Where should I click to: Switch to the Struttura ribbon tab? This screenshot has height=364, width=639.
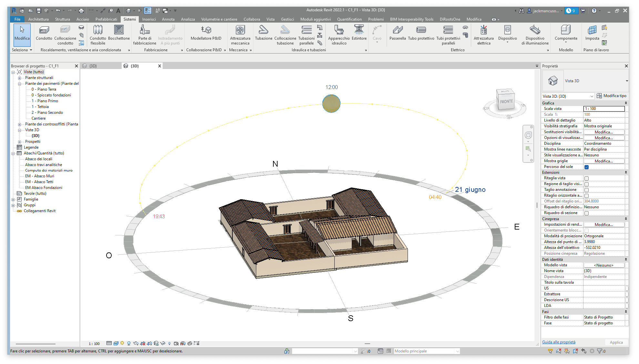pyautogui.click(x=62, y=19)
